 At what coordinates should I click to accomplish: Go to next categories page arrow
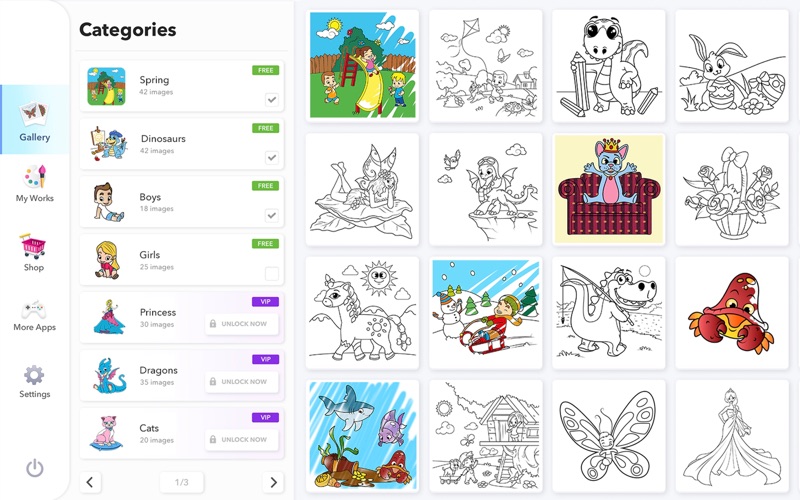click(x=273, y=482)
